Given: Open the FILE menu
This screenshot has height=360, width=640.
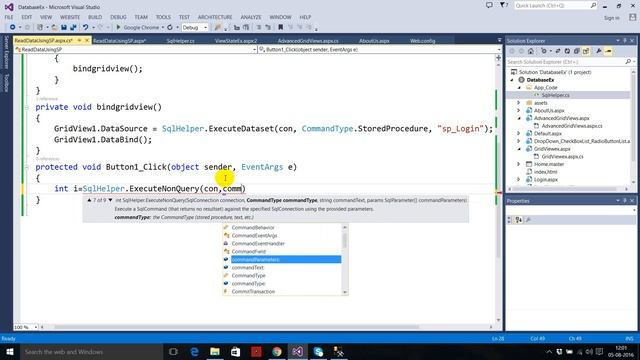Looking at the screenshot, I should click(9, 17).
